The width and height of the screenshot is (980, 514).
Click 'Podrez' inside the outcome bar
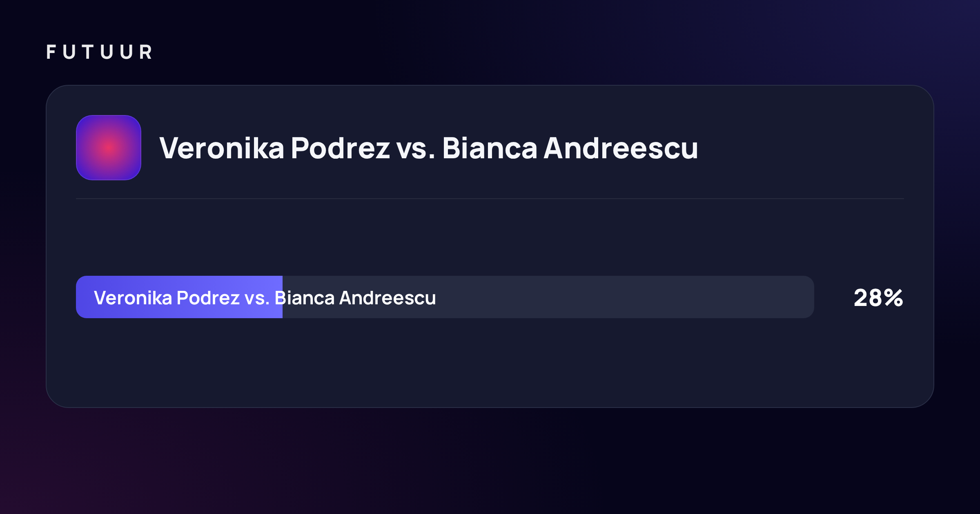[208, 298]
